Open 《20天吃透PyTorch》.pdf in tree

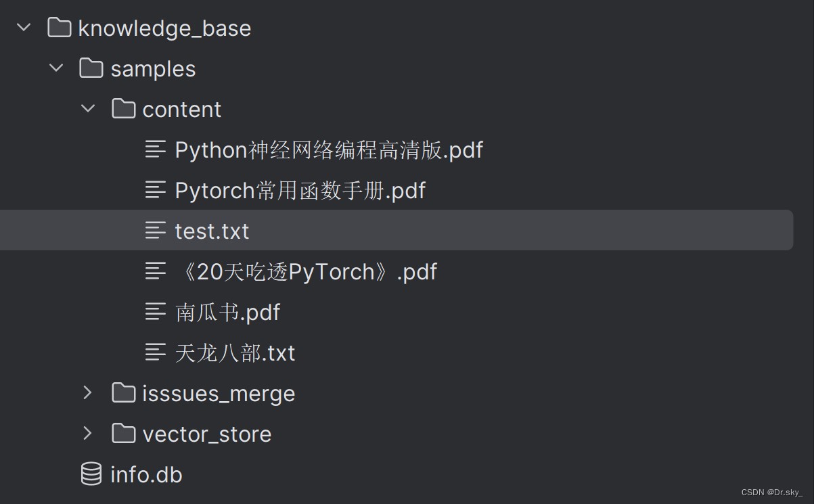tap(306, 271)
